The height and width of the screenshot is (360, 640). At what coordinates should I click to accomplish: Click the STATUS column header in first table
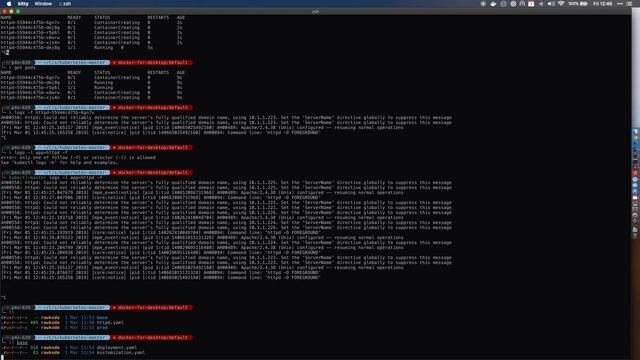(x=102, y=18)
